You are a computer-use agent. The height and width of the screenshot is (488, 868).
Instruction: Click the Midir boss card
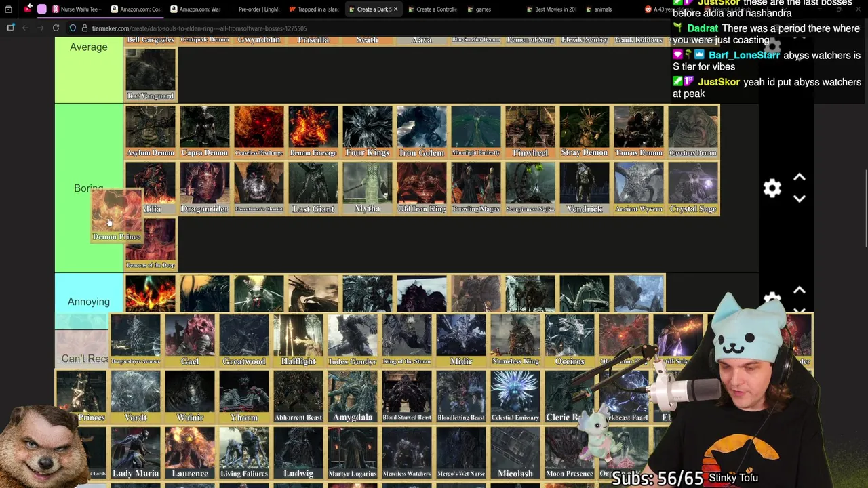pyautogui.click(x=461, y=340)
